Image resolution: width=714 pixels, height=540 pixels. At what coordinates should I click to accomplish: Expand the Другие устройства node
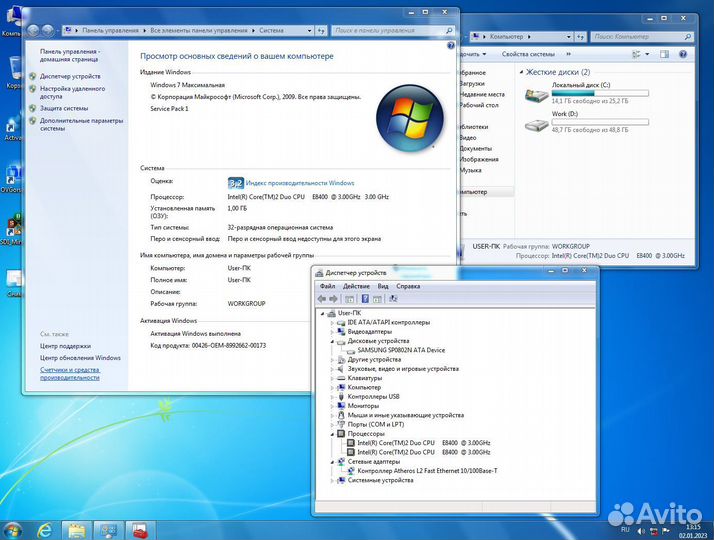tap(332, 360)
